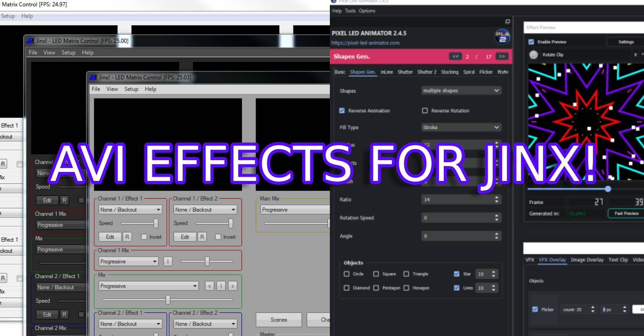This screenshot has height=336, width=644.
Task: Click the panel pop-out icon above Pixel LED Animator title
Action: coord(507,21)
